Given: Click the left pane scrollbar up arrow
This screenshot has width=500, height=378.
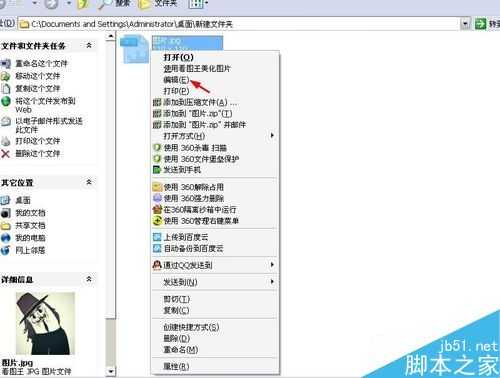Looking at the screenshot, I should (111, 36).
